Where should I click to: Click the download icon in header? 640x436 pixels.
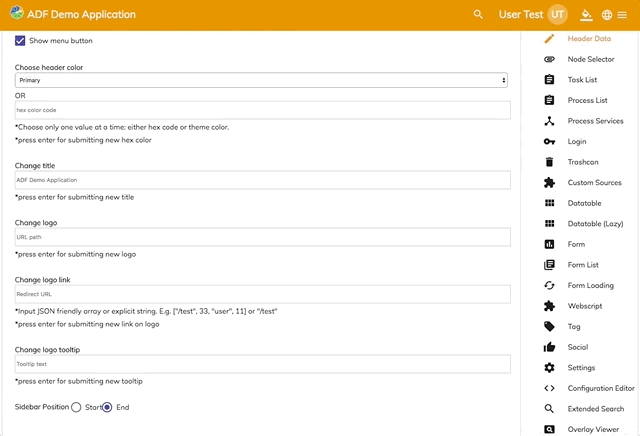pos(587,15)
